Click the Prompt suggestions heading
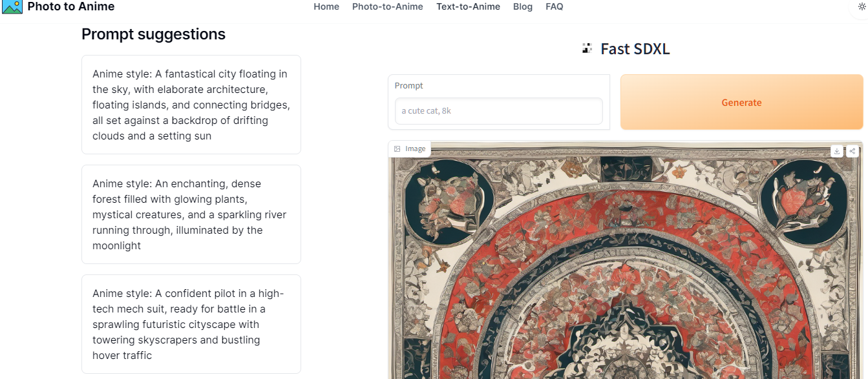The image size is (868, 379). (153, 34)
